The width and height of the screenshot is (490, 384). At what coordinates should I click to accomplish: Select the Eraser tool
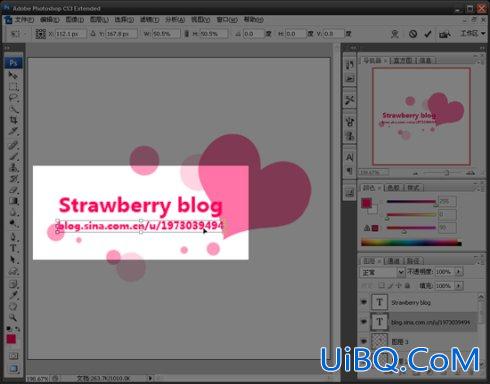[13, 190]
